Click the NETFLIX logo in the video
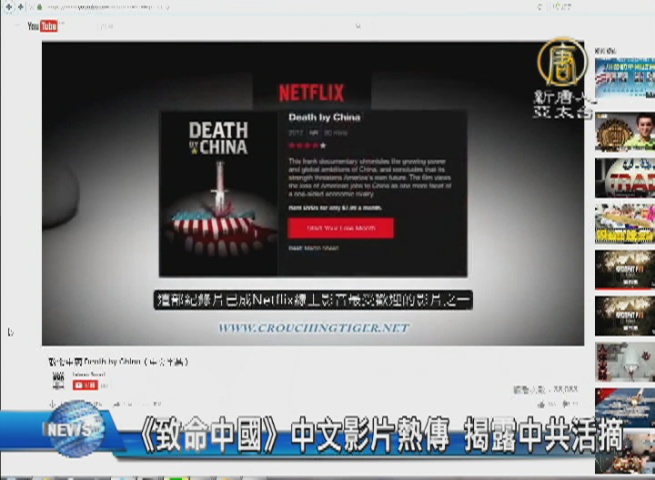This screenshot has height=480, width=655. pos(311,93)
